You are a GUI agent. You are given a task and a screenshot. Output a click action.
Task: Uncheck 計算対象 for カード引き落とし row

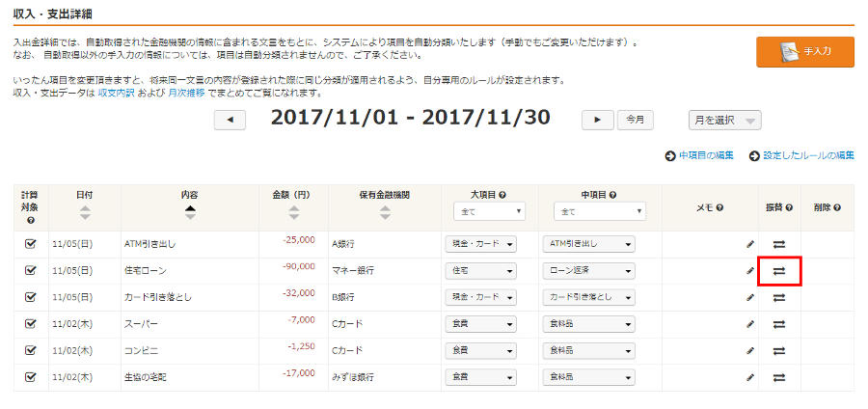click(30, 297)
